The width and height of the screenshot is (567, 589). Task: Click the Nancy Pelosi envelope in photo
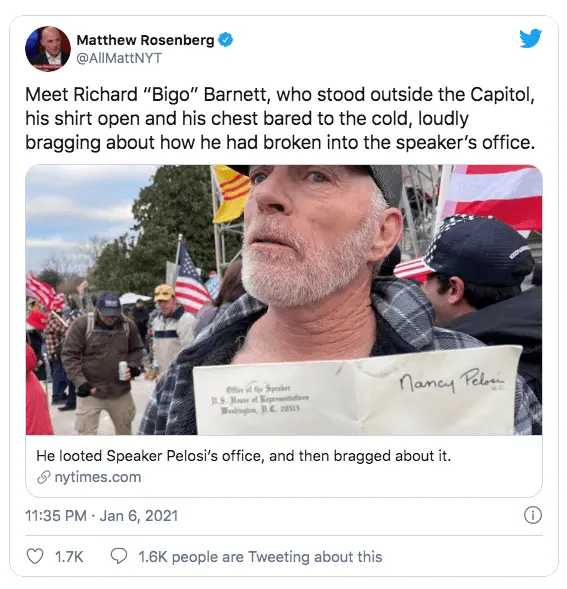pyautogui.click(x=357, y=391)
